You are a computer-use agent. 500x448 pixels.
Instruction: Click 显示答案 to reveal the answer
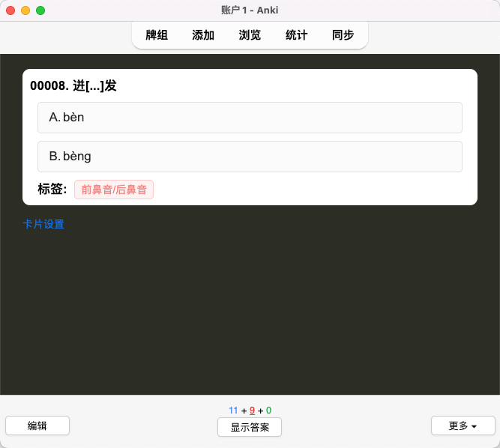250,427
